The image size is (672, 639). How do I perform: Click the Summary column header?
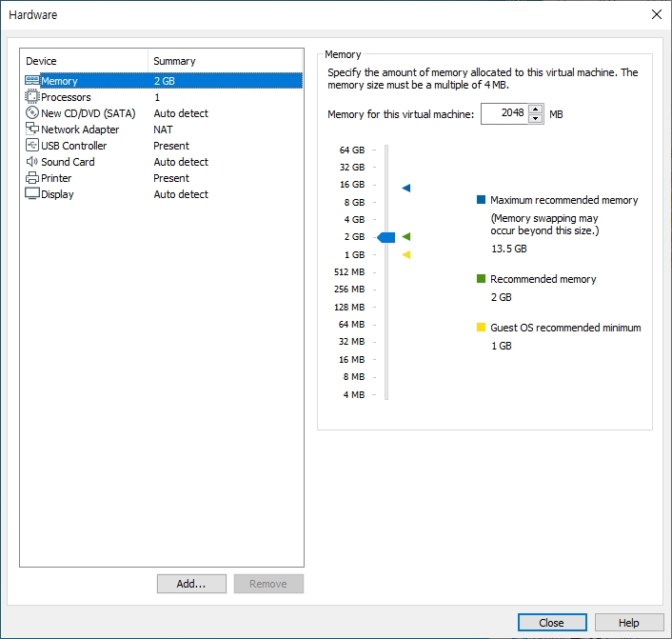click(x=226, y=61)
